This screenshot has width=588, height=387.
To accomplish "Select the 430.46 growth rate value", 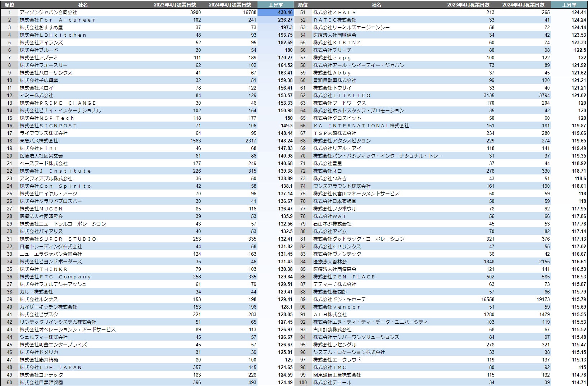I will (285, 12).
